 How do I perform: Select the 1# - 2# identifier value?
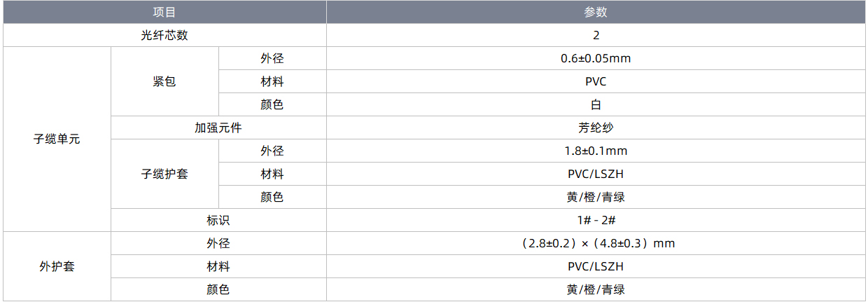[596, 221]
